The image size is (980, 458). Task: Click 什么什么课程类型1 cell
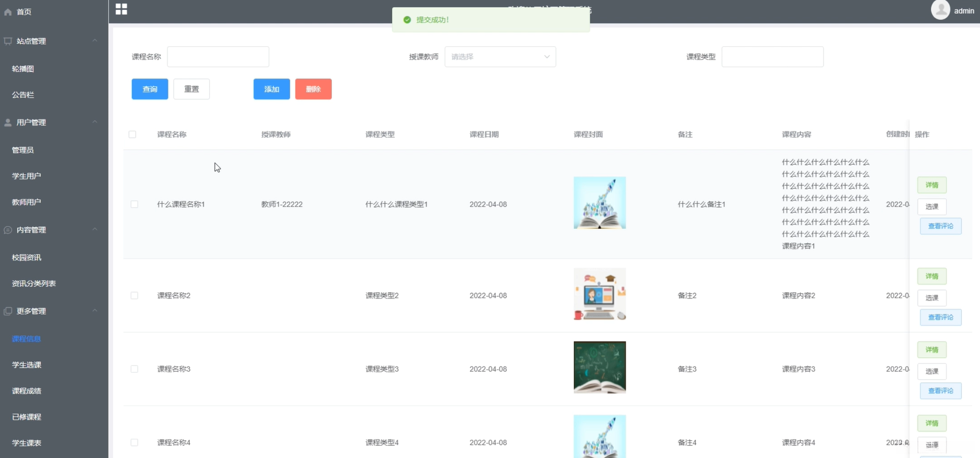click(x=396, y=204)
